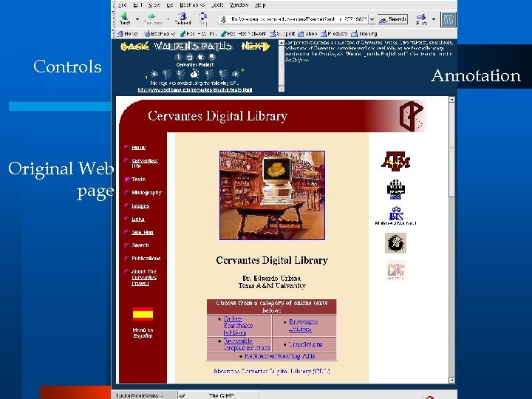Open Images link in the sidebar

point(140,205)
